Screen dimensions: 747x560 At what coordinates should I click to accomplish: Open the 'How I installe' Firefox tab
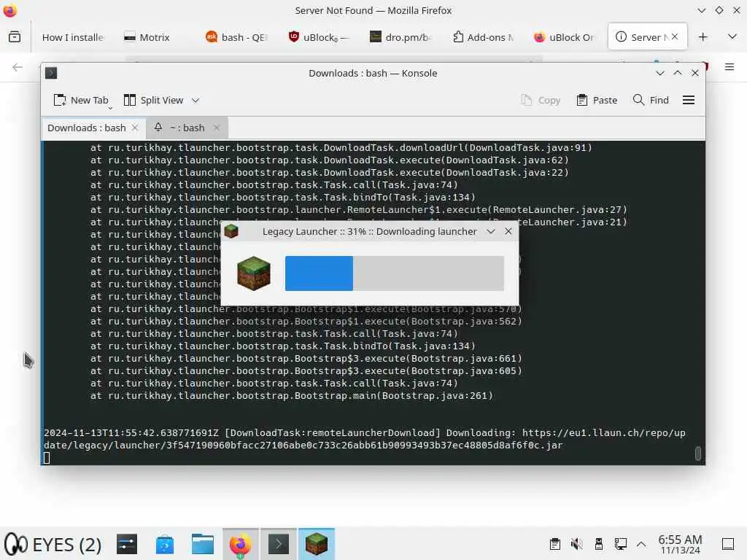(72, 37)
